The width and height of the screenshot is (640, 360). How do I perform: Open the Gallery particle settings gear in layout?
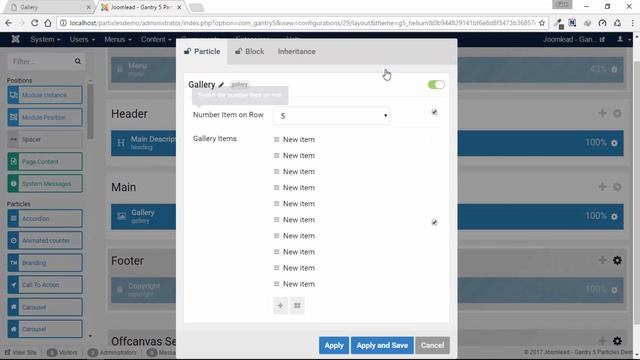(x=614, y=217)
